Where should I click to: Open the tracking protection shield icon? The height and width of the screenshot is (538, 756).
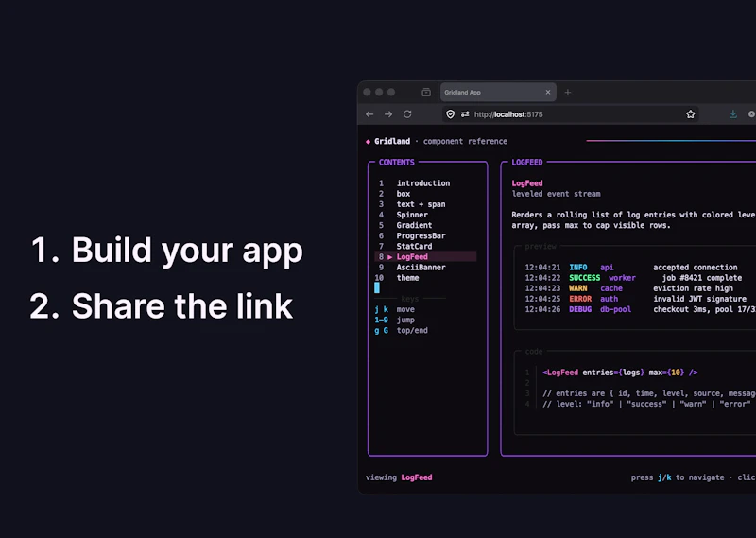tap(451, 114)
